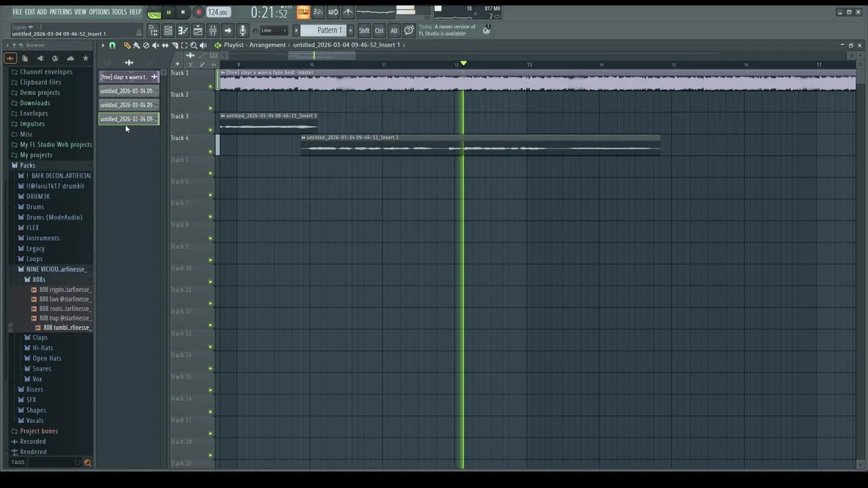Stop playback with the stop button
The width and height of the screenshot is (868, 488).
pyautogui.click(x=183, y=12)
